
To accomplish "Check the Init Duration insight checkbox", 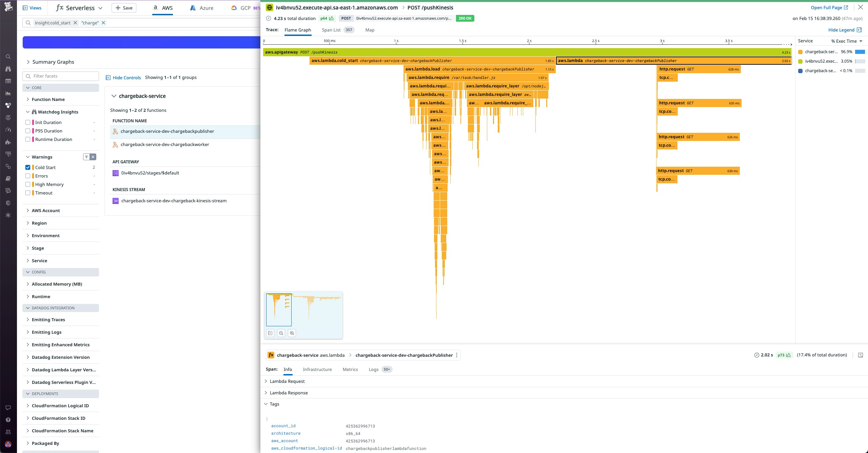I will (28, 122).
